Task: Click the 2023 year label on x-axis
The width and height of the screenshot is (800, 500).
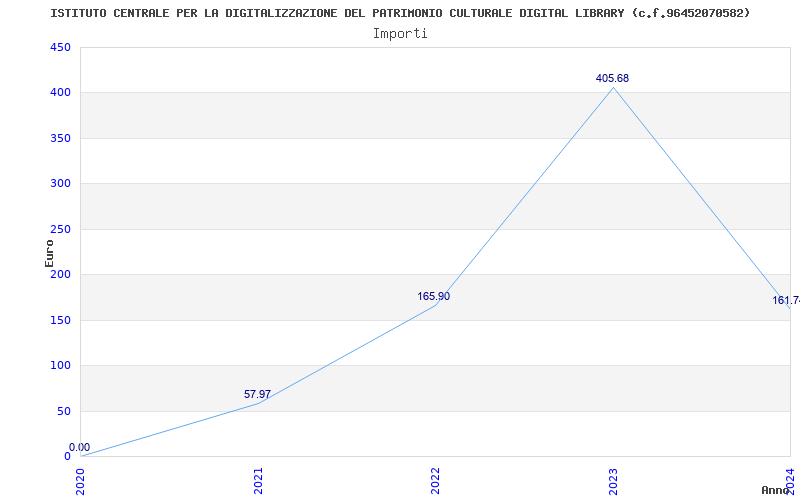Action: [x=613, y=481]
